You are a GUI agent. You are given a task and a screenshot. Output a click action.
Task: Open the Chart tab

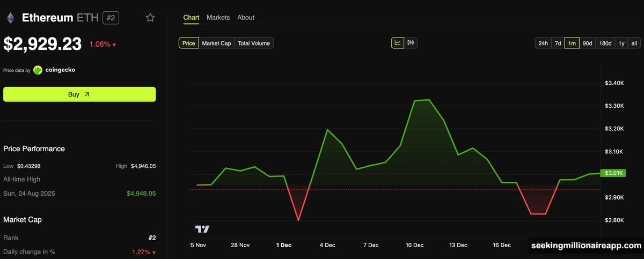coord(191,17)
